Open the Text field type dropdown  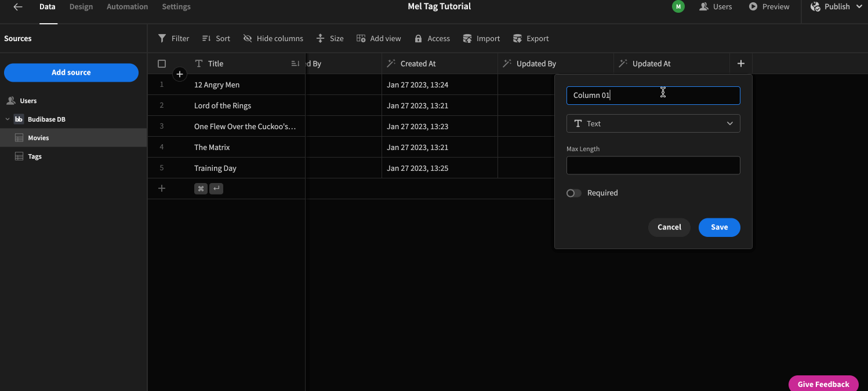(653, 123)
